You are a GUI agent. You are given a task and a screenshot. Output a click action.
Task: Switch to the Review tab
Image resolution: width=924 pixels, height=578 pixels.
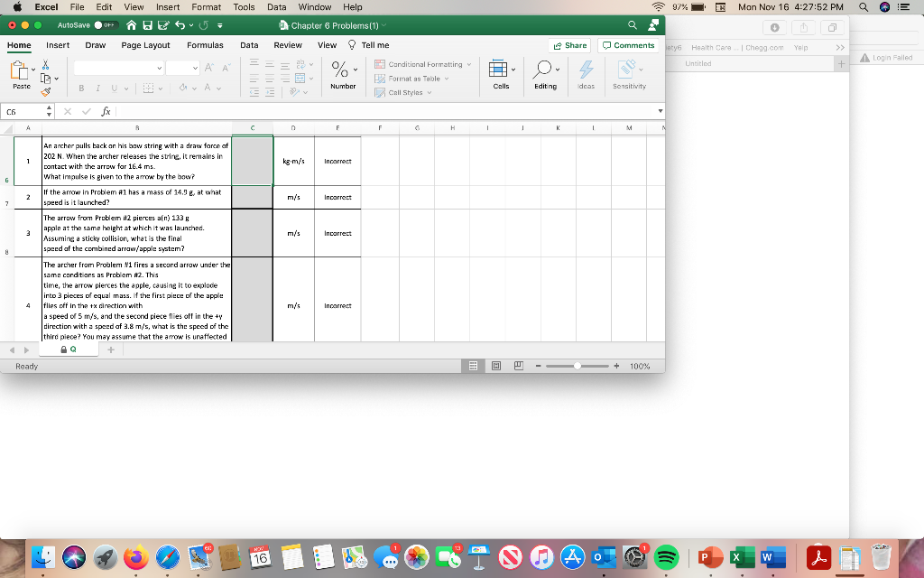point(288,45)
